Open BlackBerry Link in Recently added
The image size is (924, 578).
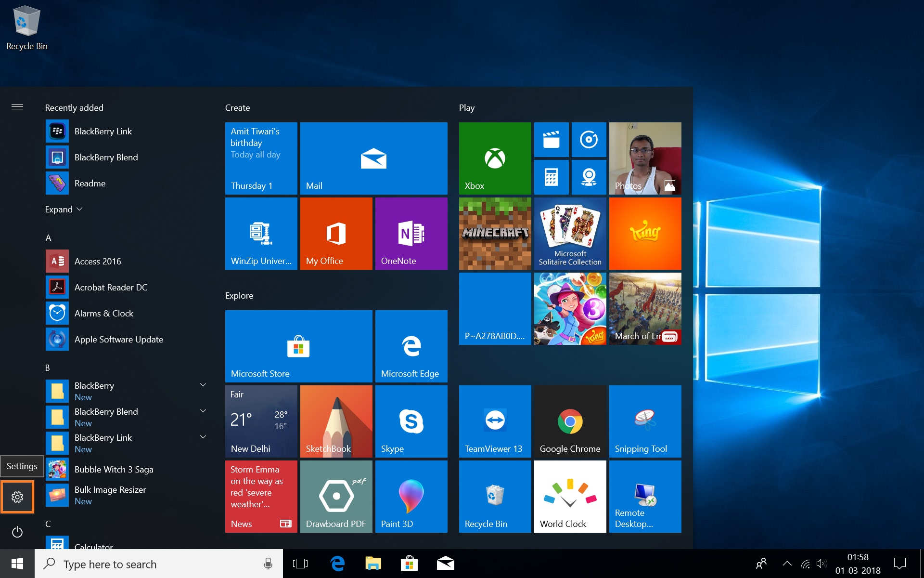point(128,131)
